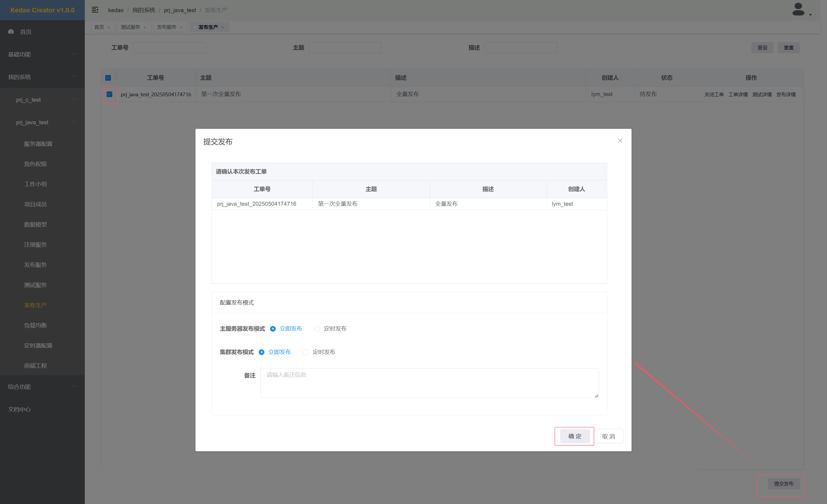Toggle the select-all checkbox in table header

(x=108, y=78)
